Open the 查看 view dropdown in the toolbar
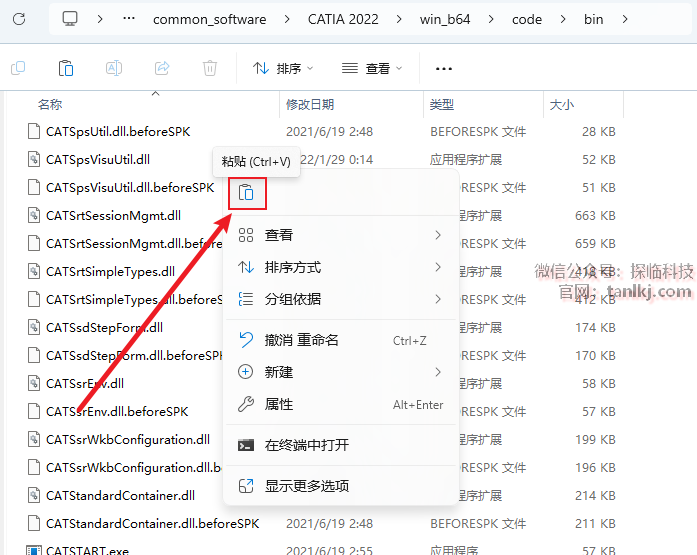This screenshot has width=697, height=555. 372,68
